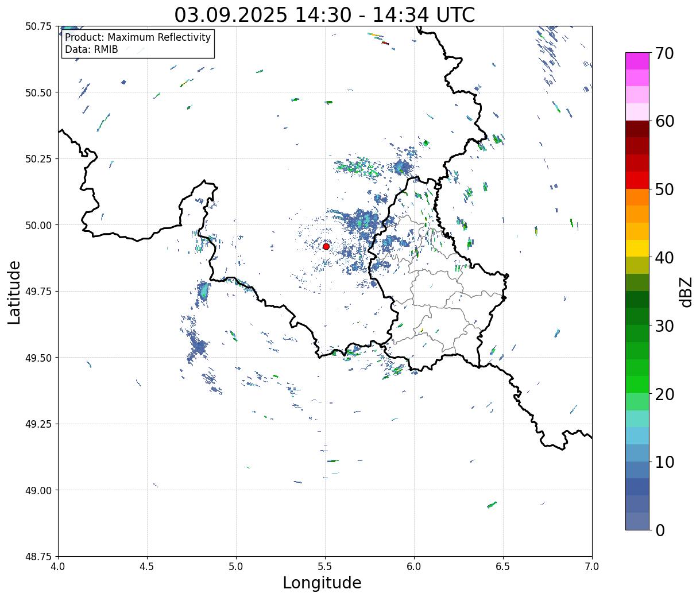Click the red station marker on the map

326,246
